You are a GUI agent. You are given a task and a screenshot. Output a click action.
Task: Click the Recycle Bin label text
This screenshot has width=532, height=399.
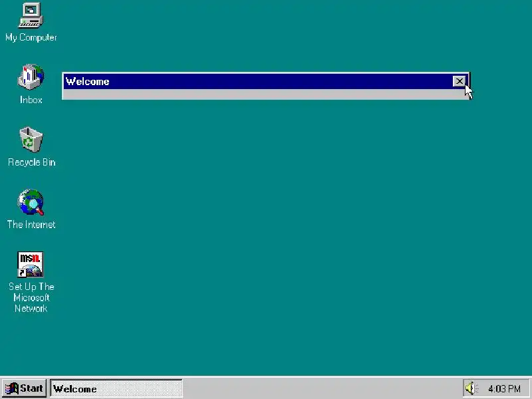[31, 162]
